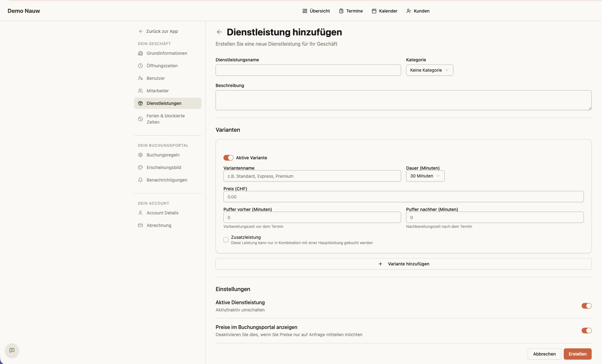Open Termine in top navigation
This screenshot has height=364, width=602.
point(351,11)
